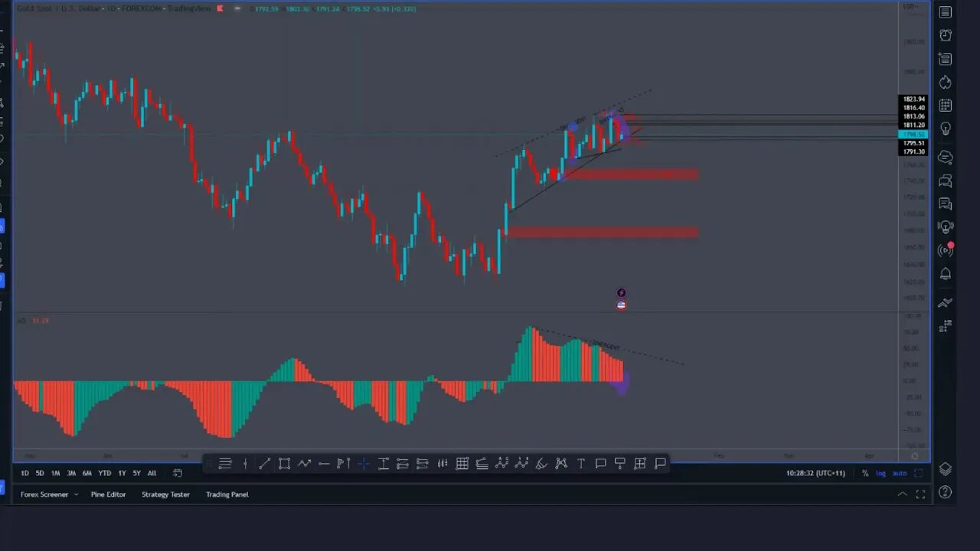Open the Pine Editor tab

(108, 494)
